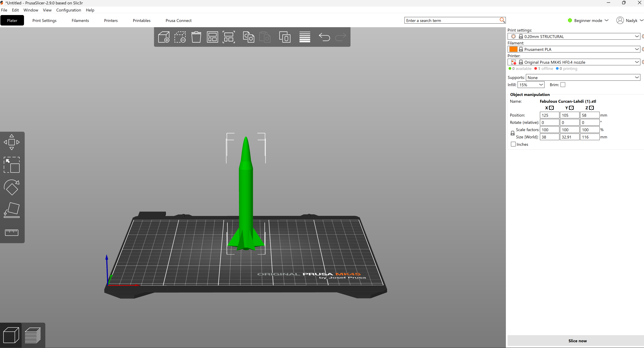
Task: Click the Redo arrow icon
Action: pos(341,37)
